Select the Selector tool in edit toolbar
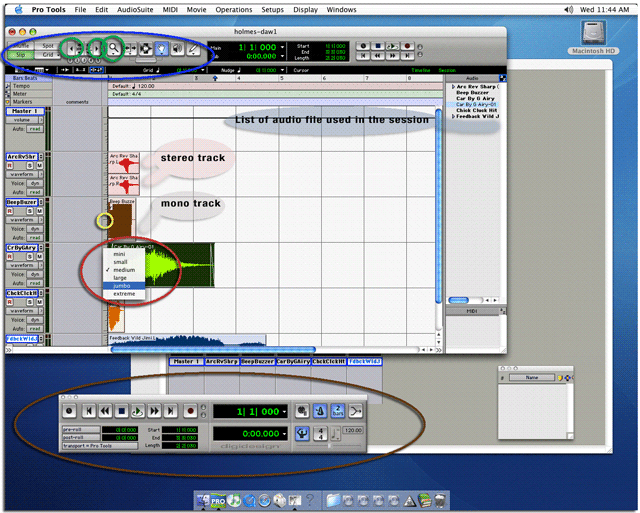The height and width of the screenshot is (513, 640). coord(146,49)
